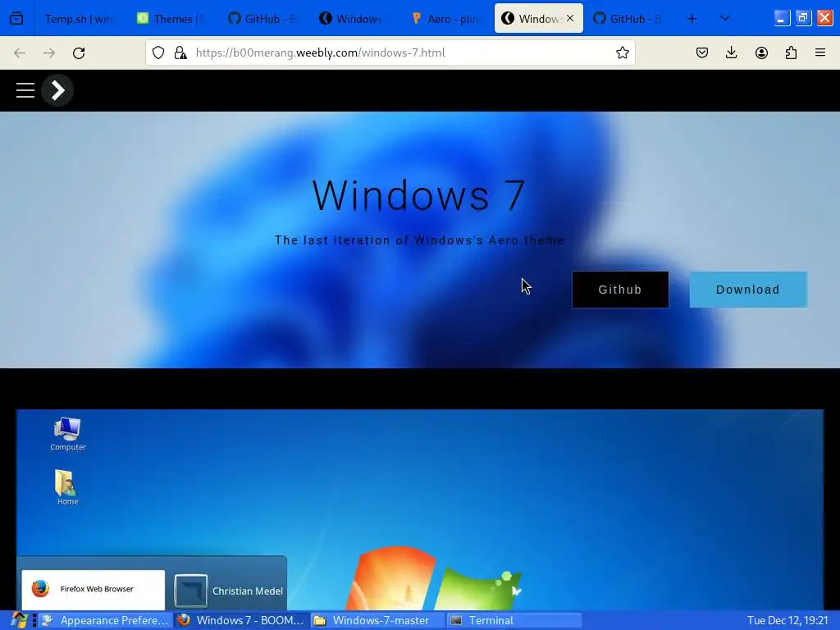840x630 pixels.
Task: Open Windows-7-master folder in taskbar
Action: 378,620
